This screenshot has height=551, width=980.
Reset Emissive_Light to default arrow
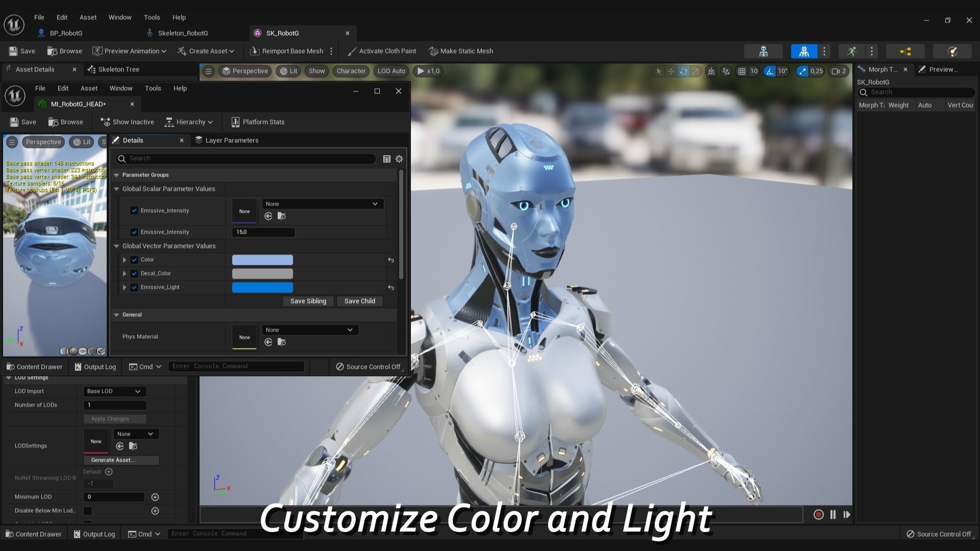tap(391, 288)
